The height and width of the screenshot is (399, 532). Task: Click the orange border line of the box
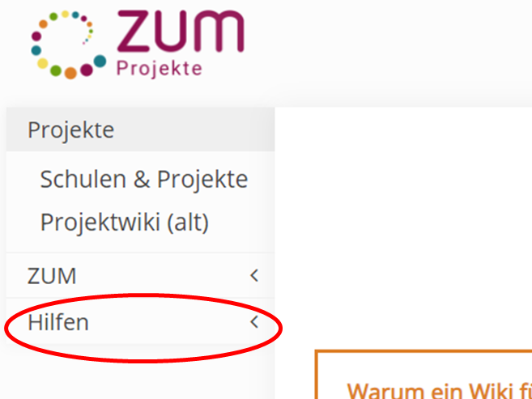click(424, 351)
